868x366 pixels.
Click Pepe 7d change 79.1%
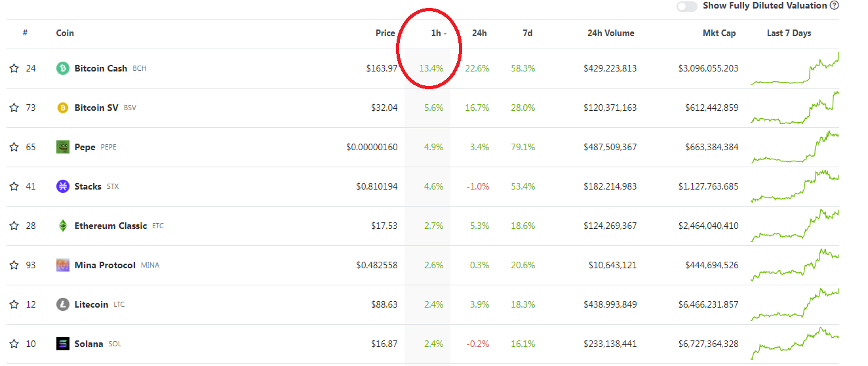(x=523, y=147)
